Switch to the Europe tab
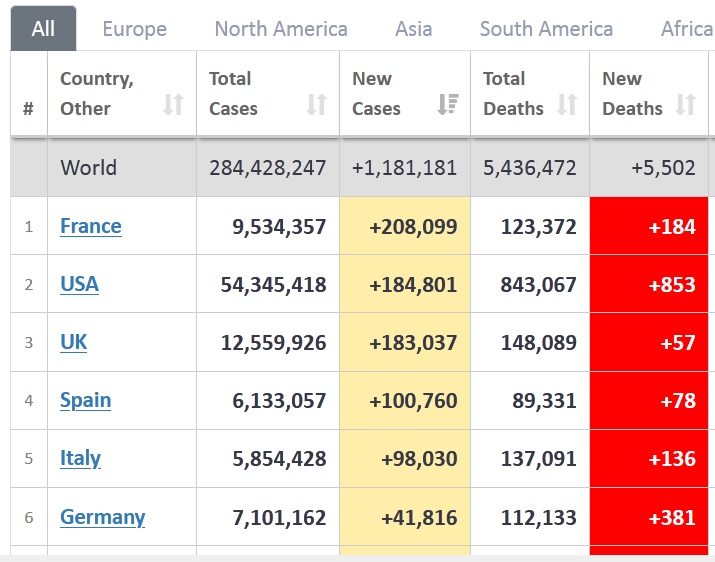 point(134,29)
